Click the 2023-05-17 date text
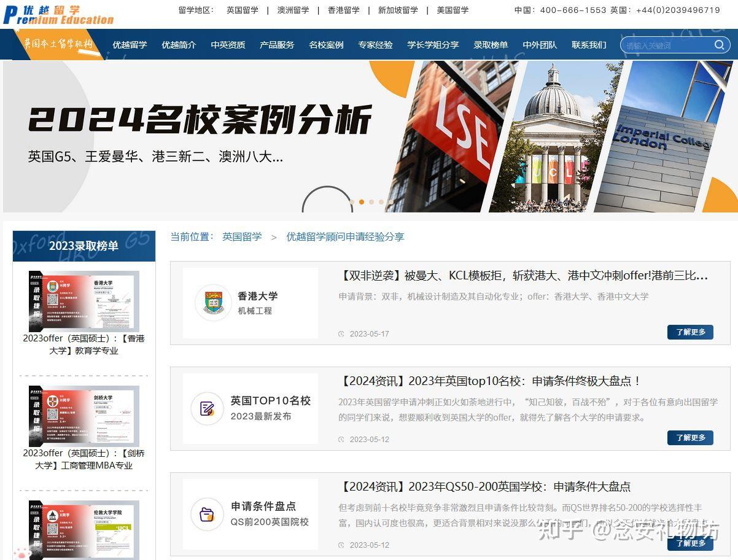The height and width of the screenshot is (560, 738). (x=370, y=334)
